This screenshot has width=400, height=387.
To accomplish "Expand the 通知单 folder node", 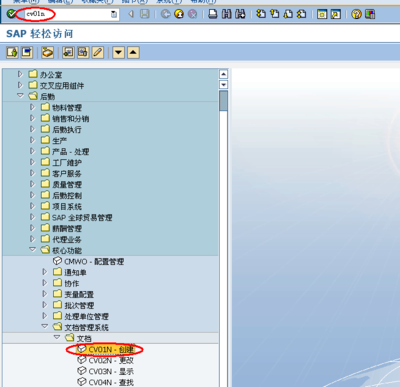I will pos(45,272).
